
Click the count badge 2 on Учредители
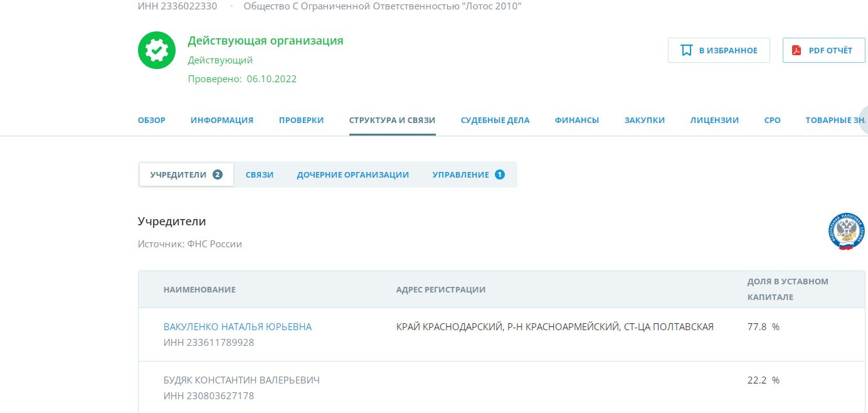tap(218, 174)
